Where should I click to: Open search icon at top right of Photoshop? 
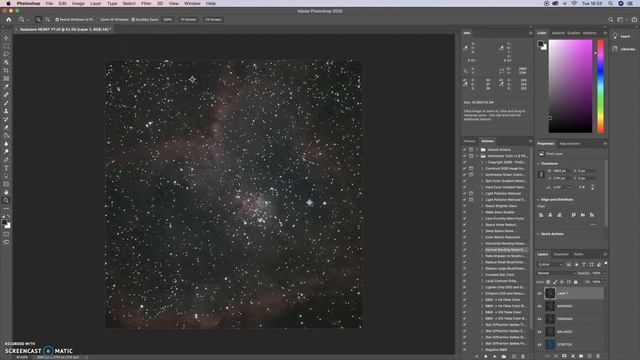611,19
